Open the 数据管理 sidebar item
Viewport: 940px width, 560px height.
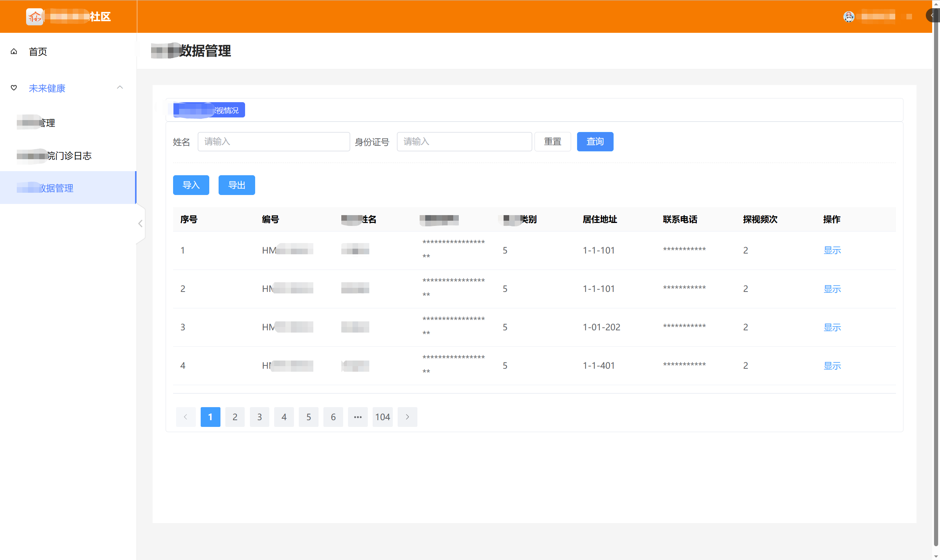(68, 188)
